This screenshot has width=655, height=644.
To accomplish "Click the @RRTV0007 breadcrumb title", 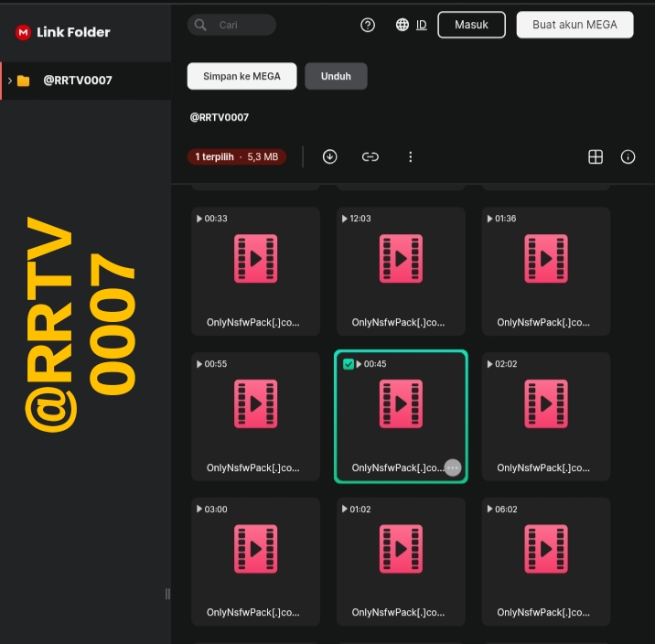I will coord(220,117).
